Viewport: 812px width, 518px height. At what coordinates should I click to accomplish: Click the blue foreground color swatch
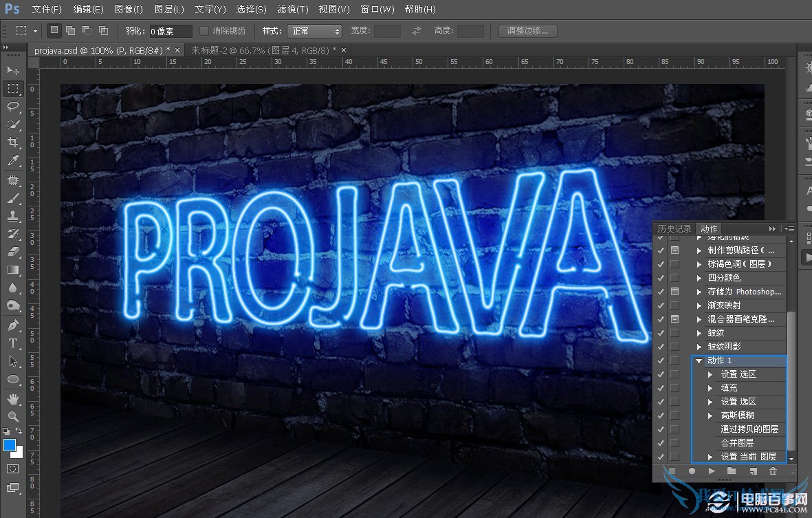(x=10, y=445)
